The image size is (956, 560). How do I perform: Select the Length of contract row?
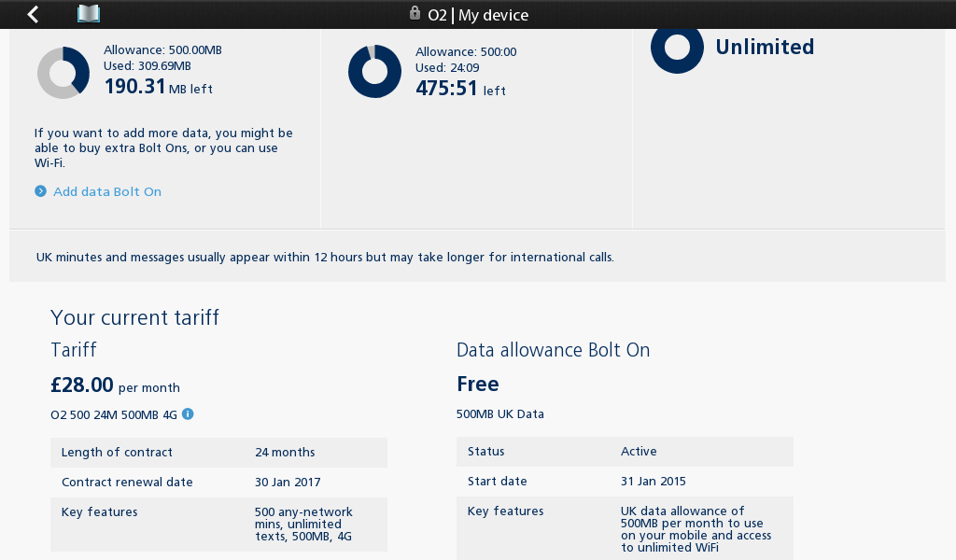[x=218, y=452]
